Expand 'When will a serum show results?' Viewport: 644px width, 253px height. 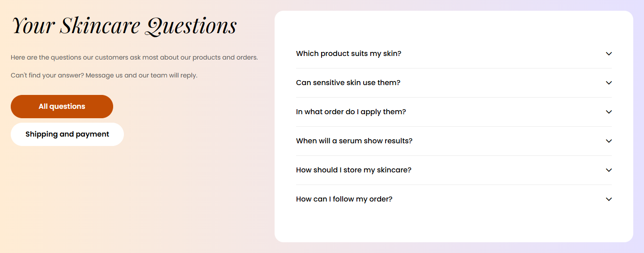[x=454, y=141]
